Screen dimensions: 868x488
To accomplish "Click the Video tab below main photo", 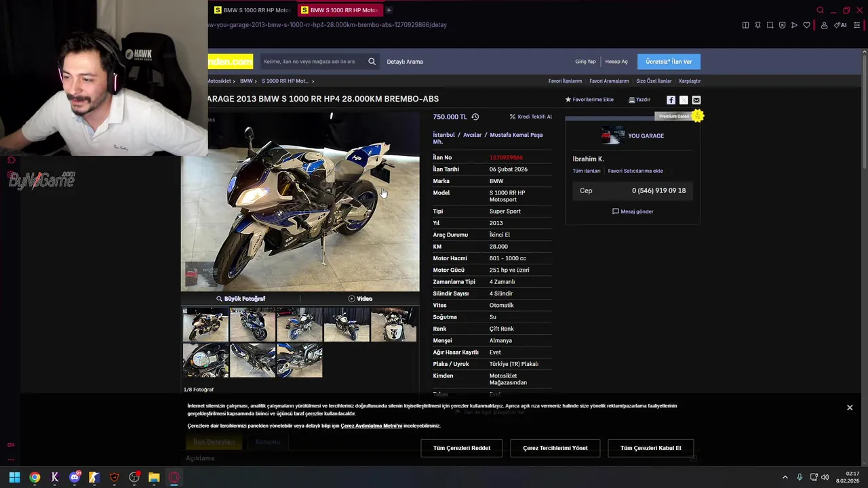I will click(x=360, y=299).
